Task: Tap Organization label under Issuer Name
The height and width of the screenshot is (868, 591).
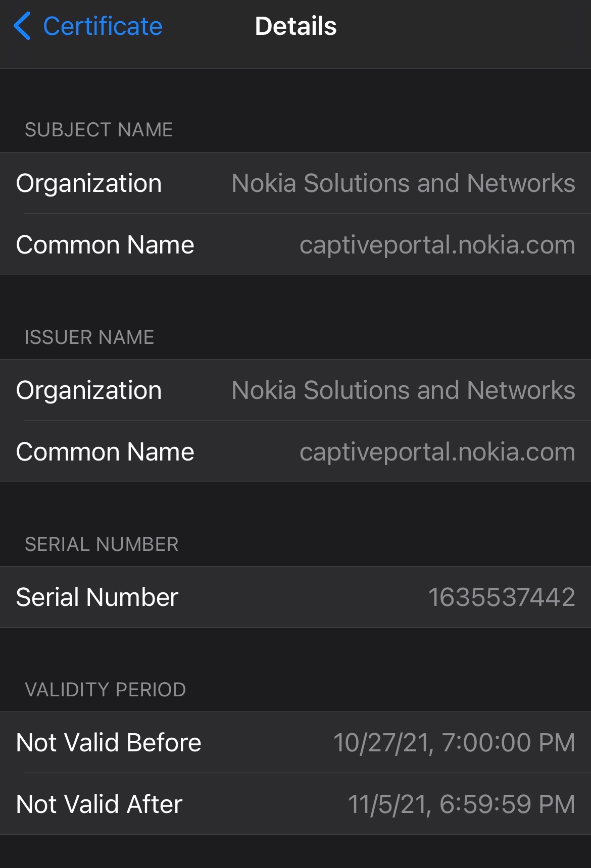Action: tap(89, 390)
